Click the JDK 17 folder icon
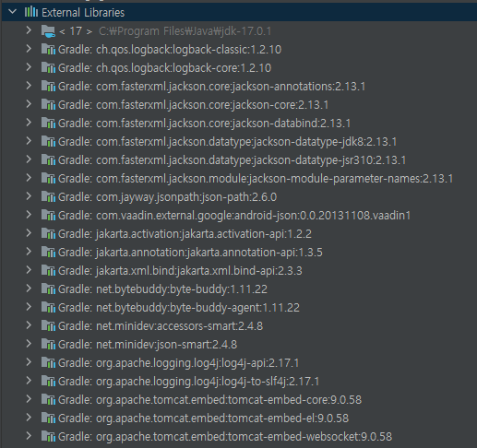The width and height of the screenshot is (477, 448). [x=48, y=31]
